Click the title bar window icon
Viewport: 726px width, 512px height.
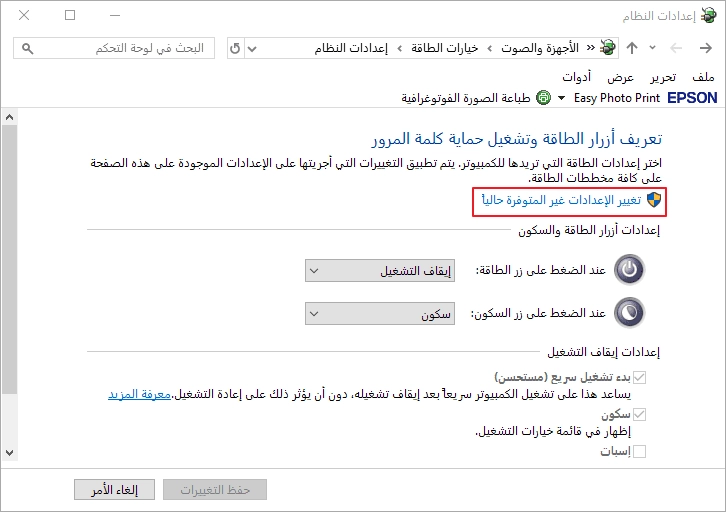pos(708,15)
